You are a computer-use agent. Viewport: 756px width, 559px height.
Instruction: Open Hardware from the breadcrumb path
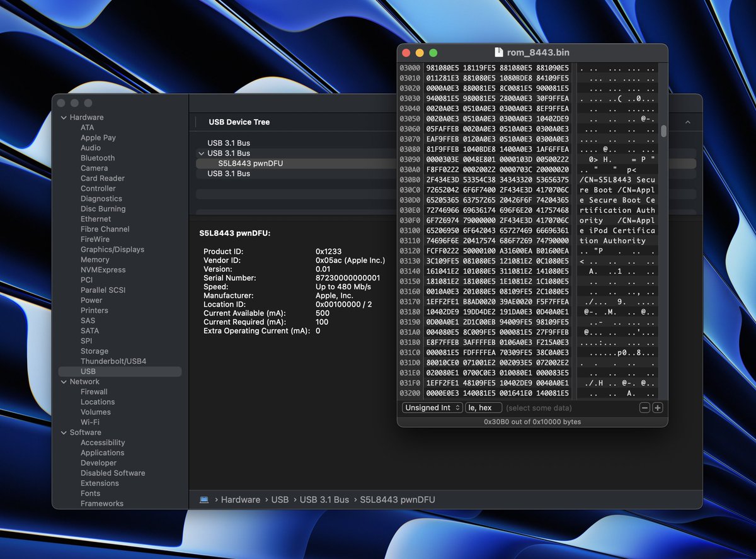tap(241, 499)
